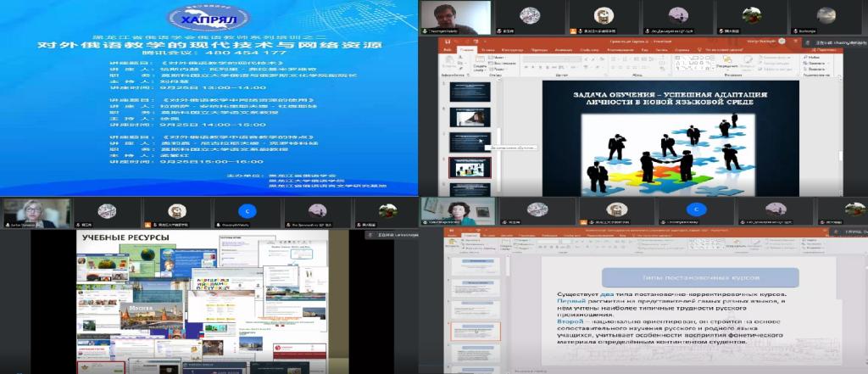
Task: Select highlighted slide thumbnail in bottom-right panel
Action: click(475, 331)
